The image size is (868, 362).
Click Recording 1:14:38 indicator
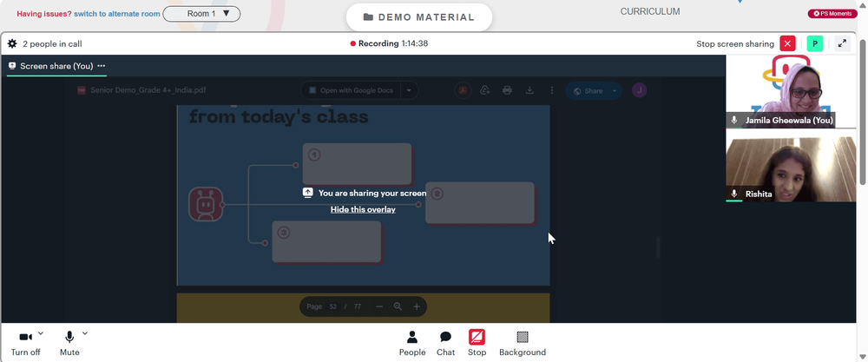click(x=389, y=43)
